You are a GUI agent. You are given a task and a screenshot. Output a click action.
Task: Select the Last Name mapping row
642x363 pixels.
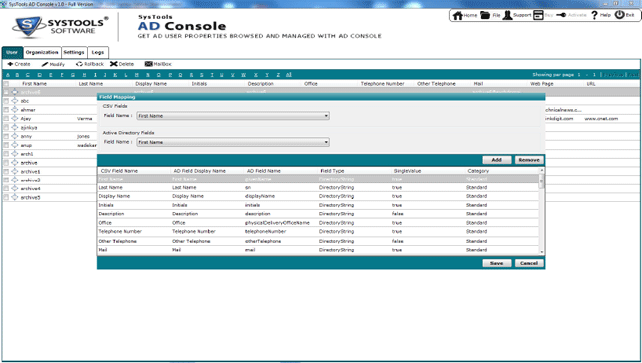(x=318, y=187)
